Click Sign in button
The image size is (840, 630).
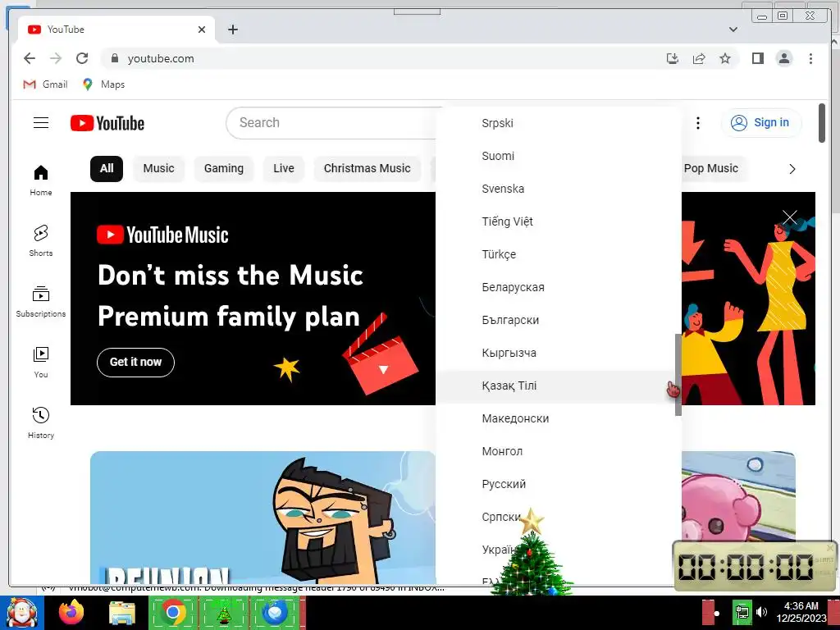pyautogui.click(x=760, y=123)
